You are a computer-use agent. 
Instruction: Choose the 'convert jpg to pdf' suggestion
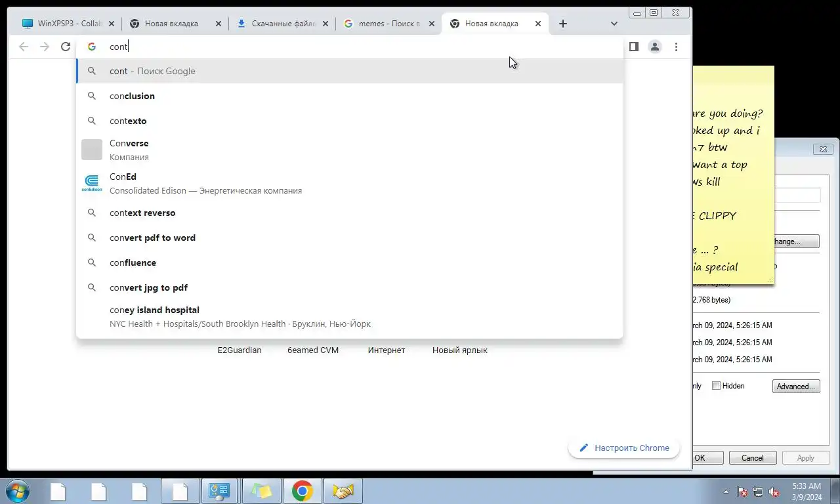(x=350, y=287)
